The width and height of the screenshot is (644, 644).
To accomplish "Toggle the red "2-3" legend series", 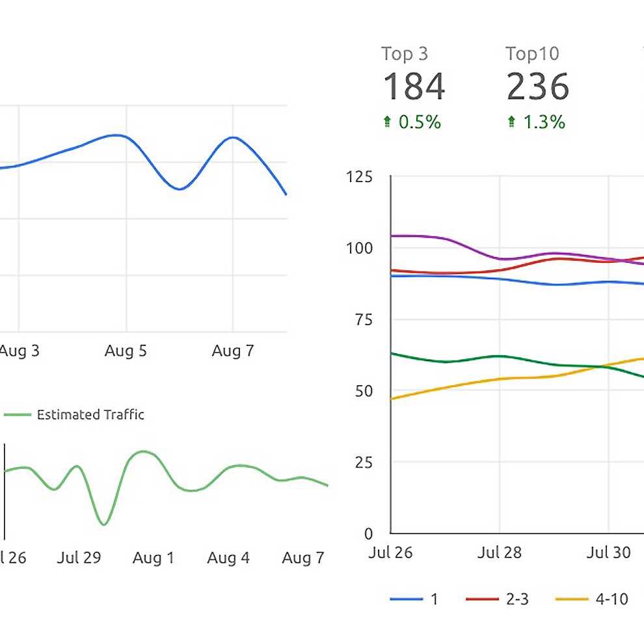I will point(517,599).
